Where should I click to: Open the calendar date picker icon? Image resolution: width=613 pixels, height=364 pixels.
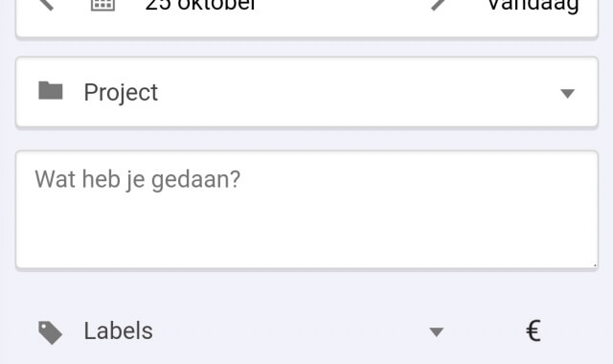(x=102, y=5)
